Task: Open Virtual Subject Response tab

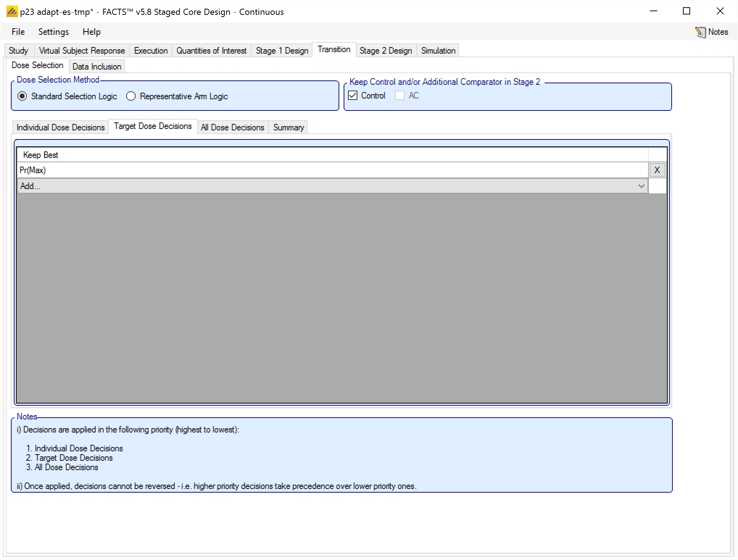Action: (82, 51)
